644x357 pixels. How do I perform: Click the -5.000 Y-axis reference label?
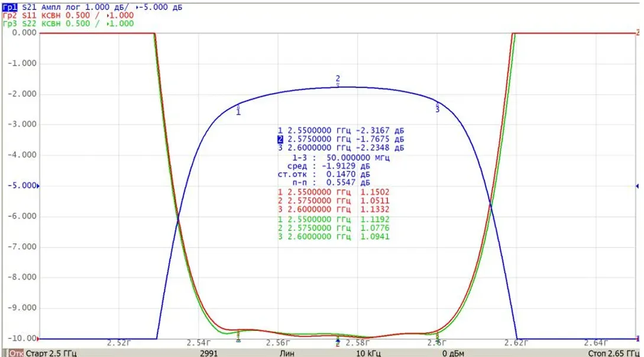click(22, 186)
